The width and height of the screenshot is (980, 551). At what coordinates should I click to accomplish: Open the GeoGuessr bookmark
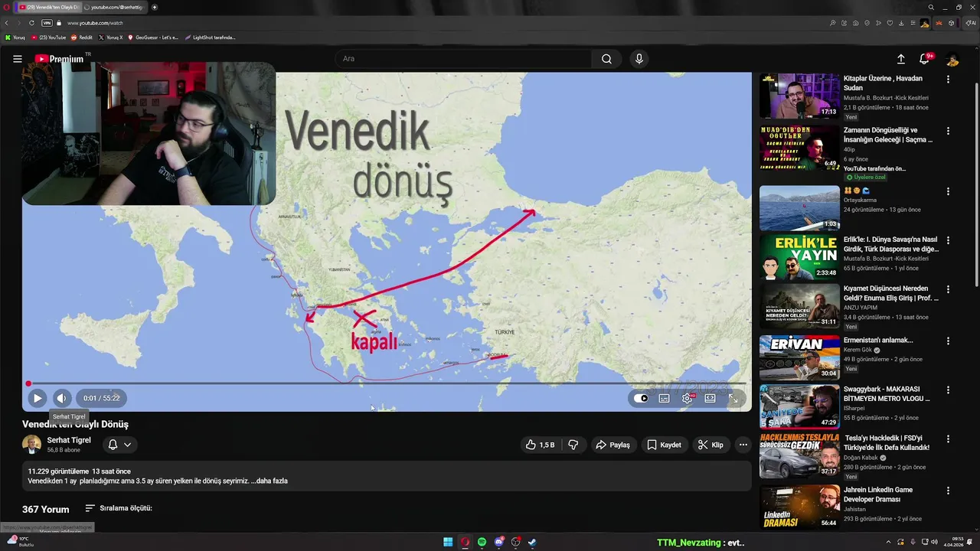(153, 37)
